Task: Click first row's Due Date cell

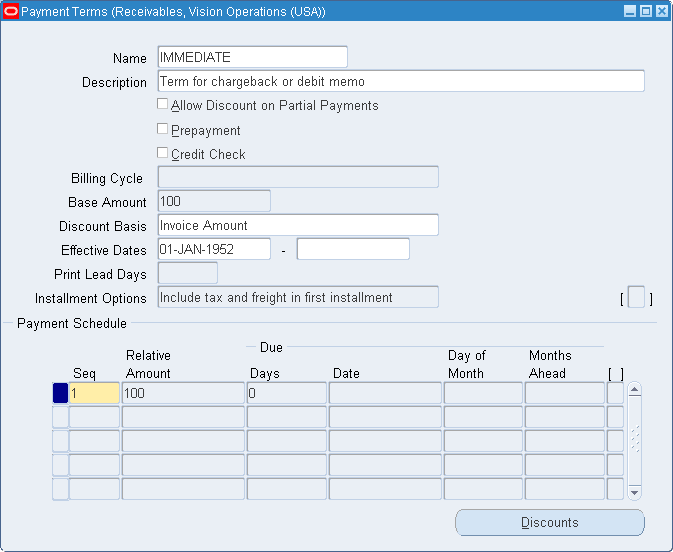Action: click(x=385, y=393)
